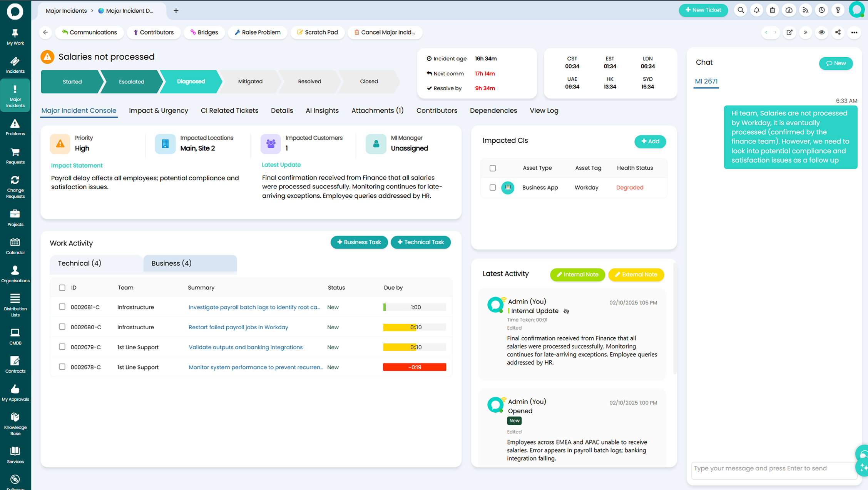Switch to the AI Insights tab

click(x=322, y=111)
